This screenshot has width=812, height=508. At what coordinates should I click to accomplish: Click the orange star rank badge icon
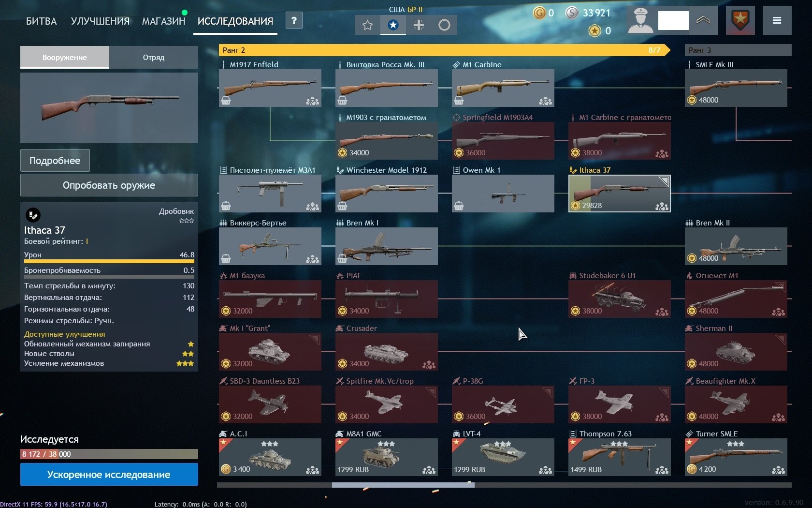[740, 20]
